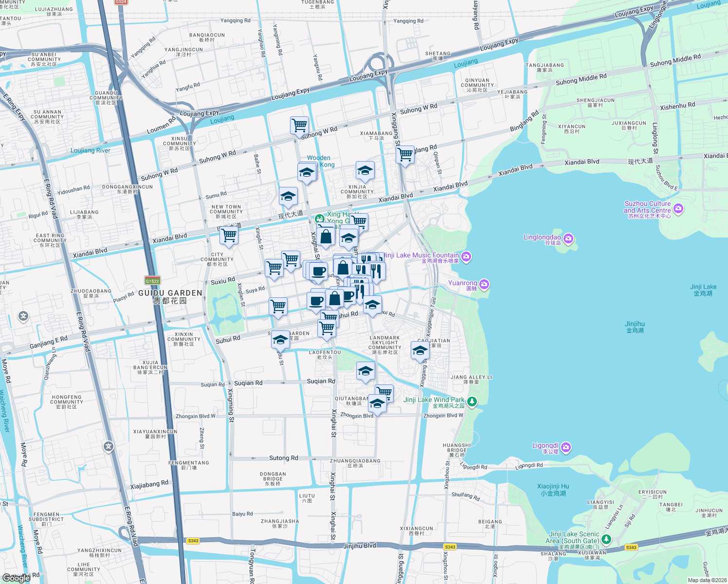The image size is (728, 584).
Task: Select the metro station icon on E Ring Rd Viad
Action: coord(108,446)
